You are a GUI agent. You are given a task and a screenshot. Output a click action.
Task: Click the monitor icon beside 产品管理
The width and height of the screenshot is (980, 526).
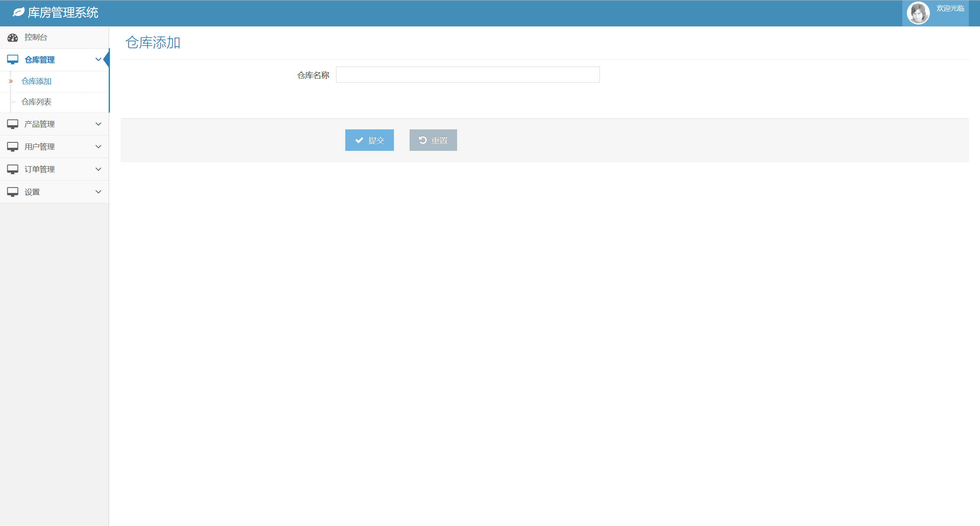pyautogui.click(x=13, y=124)
